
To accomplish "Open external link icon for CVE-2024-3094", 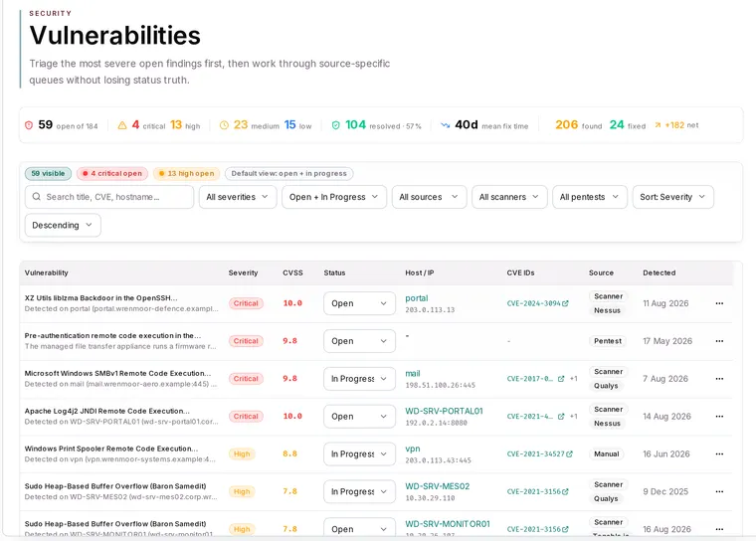I will pos(566,303).
